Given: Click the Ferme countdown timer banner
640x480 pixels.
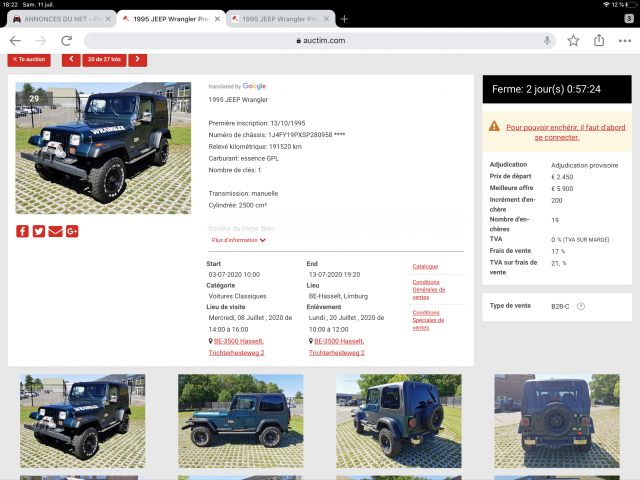Looking at the screenshot, I should [x=557, y=89].
